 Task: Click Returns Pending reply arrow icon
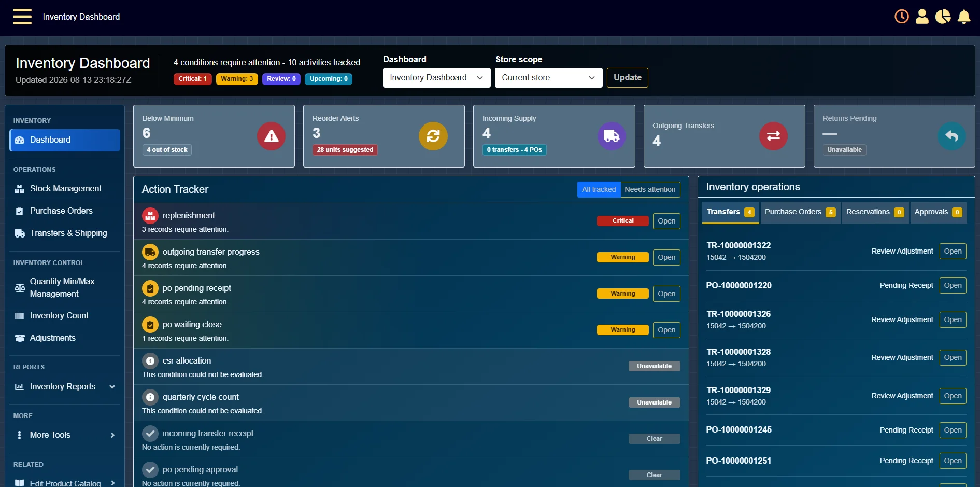[x=951, y=136]
